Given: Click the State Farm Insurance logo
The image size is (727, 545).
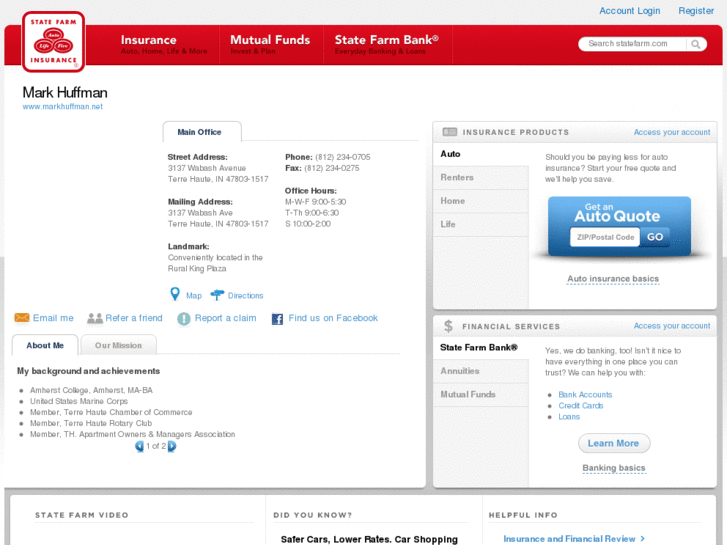Looking at the screenshot, I should pos(53,42).
